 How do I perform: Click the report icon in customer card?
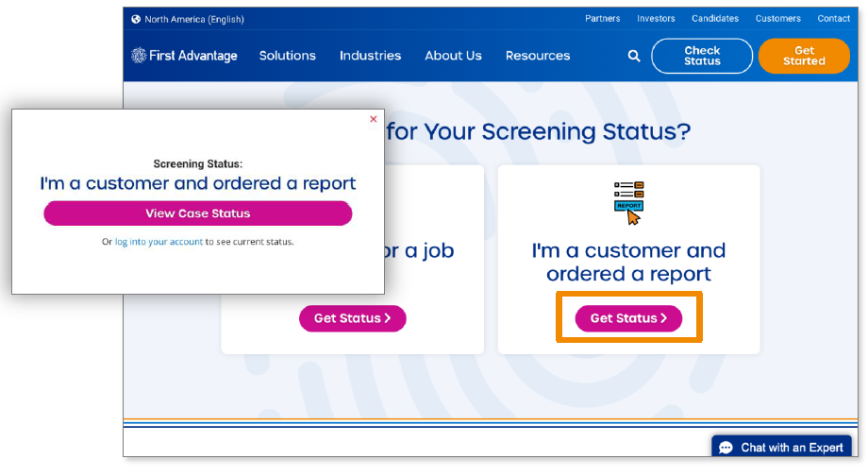(x=628, y=203)
